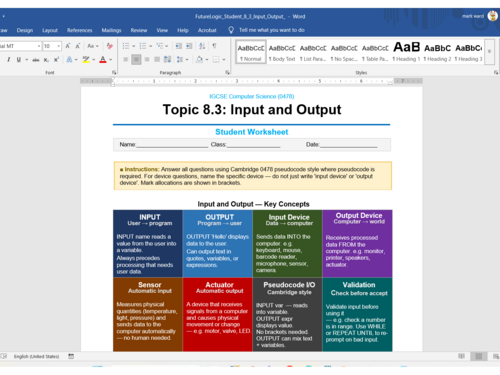
Task: Apply paragraph shading with paint bucket
Action: [199, 60]
